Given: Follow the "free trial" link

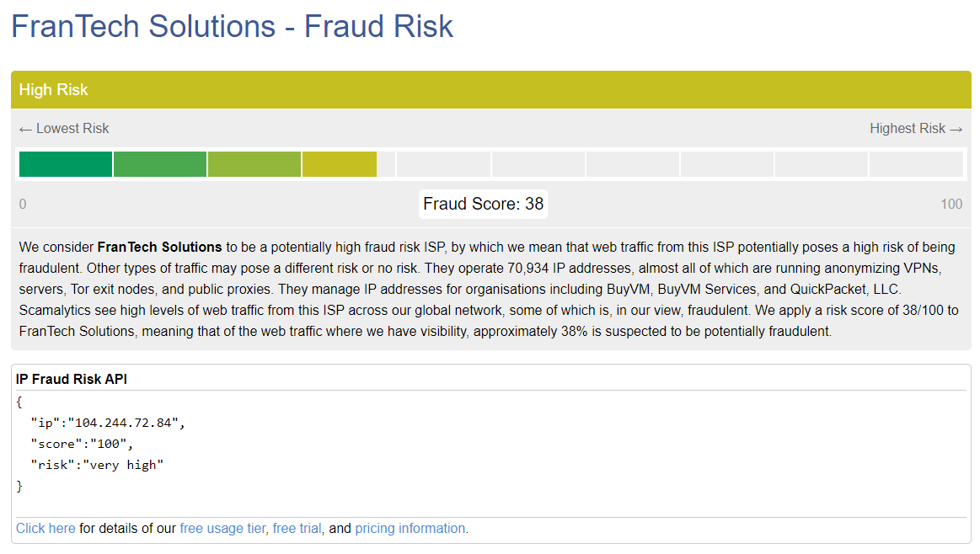Looking at the screenshot, I should click(297, 529).
